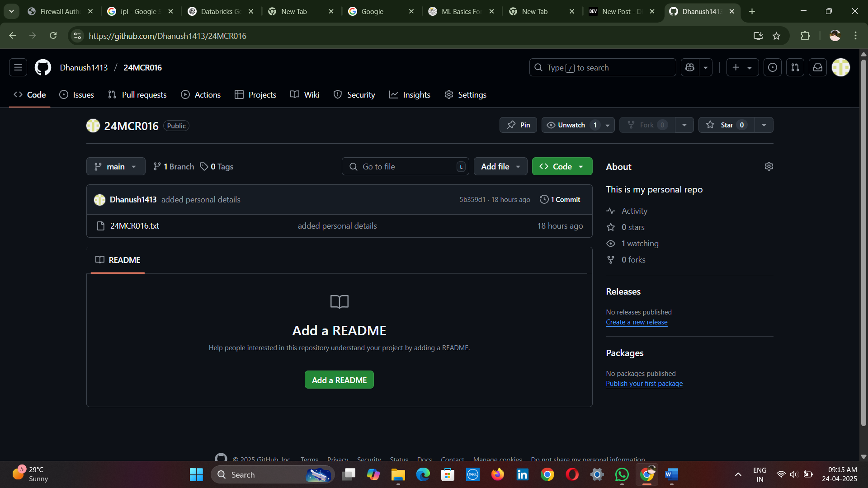Focus the Type / to search field
This screenshot has width=868, height=488.
point(603,67)
